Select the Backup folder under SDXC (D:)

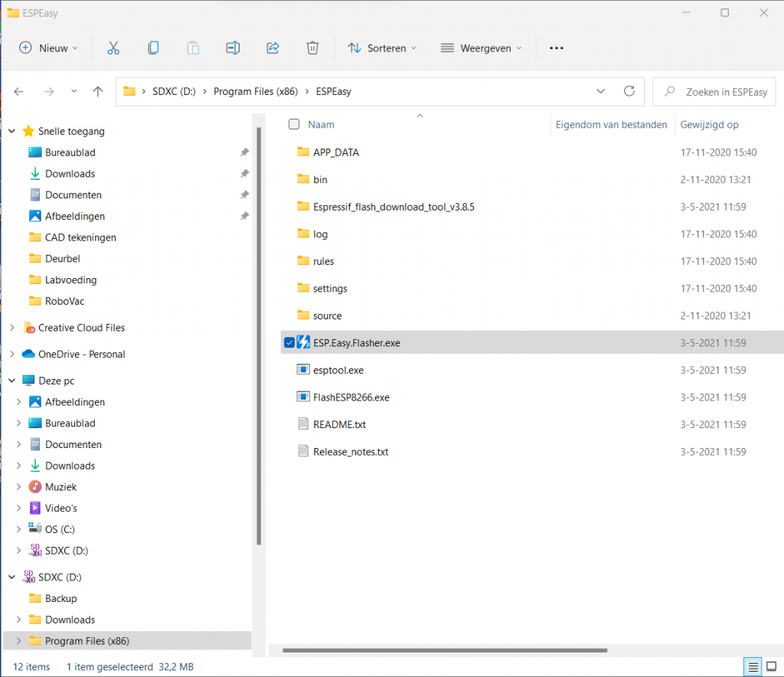coord(61,598)
